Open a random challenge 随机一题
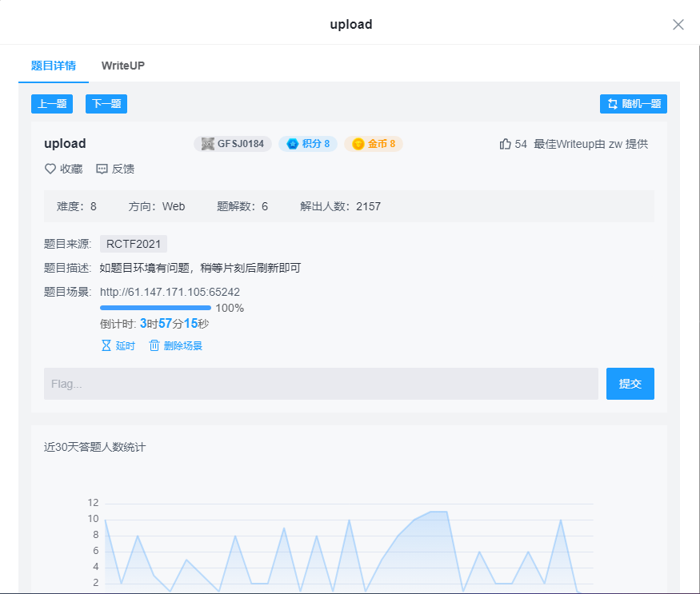Screen dimensions: 700x594 click(633, 104)
